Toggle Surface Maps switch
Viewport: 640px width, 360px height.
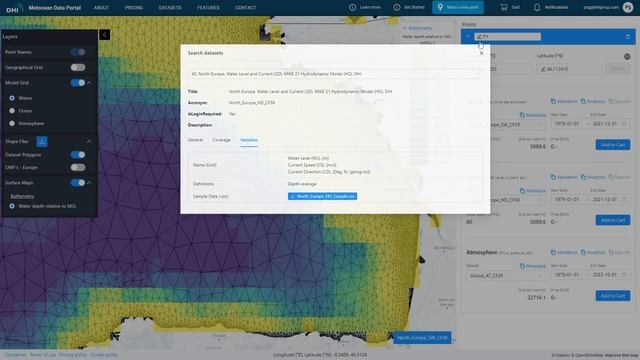[x=78, y=182]
